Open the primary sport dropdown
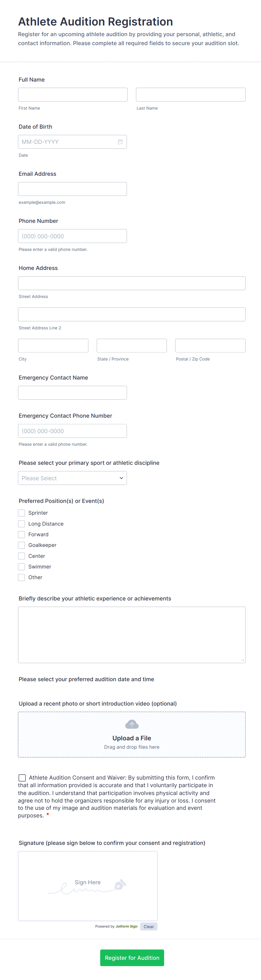This screenshot has width=261, height=980. (x=72, y=478)
